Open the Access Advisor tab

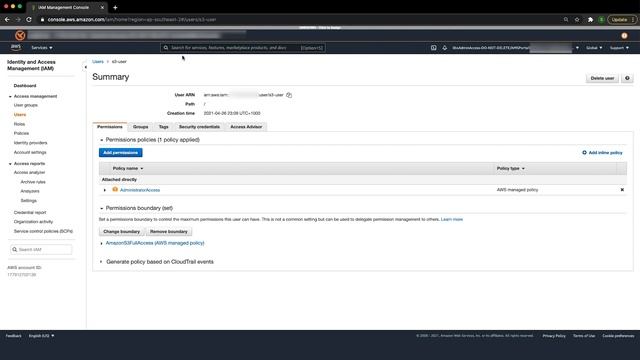click(x=246, y=127)
